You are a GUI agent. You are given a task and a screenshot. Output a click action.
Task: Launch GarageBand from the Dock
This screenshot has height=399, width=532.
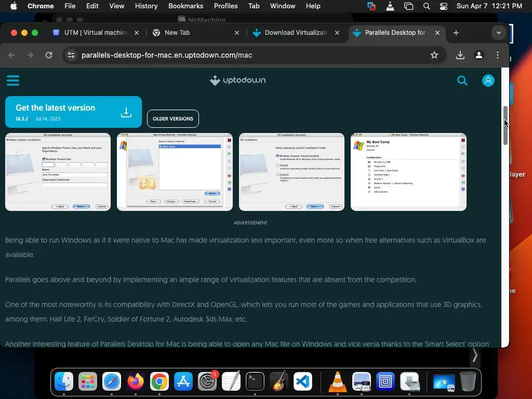[x=279, y=381]
